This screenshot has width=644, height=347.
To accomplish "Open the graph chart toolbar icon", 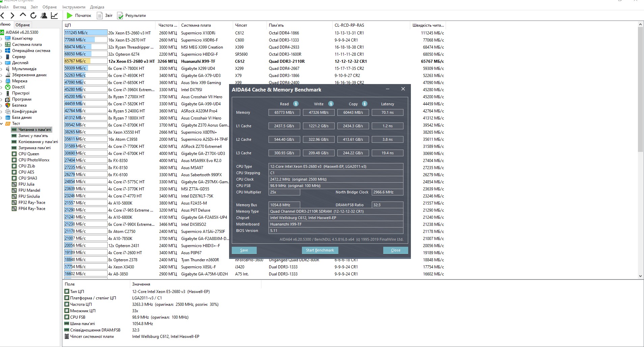I will point(54,15).
